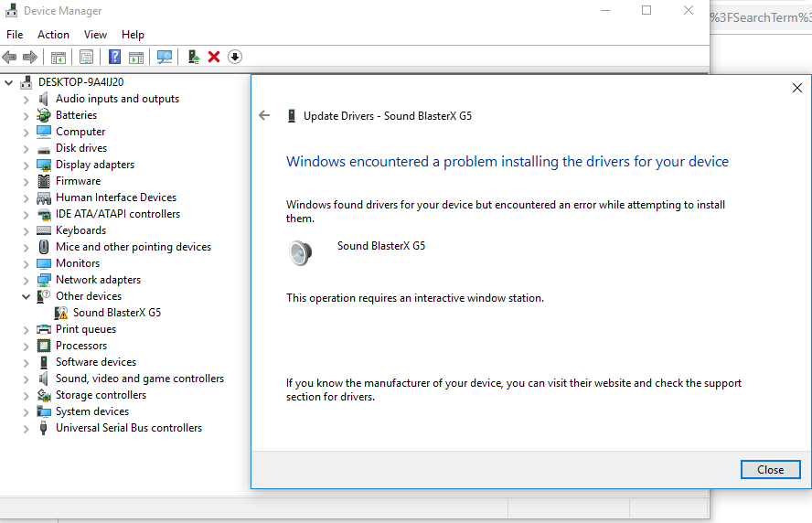Expand Audio inputs and outputs category
The height and width of the screenshot is (523, 812).
point(26,100)
